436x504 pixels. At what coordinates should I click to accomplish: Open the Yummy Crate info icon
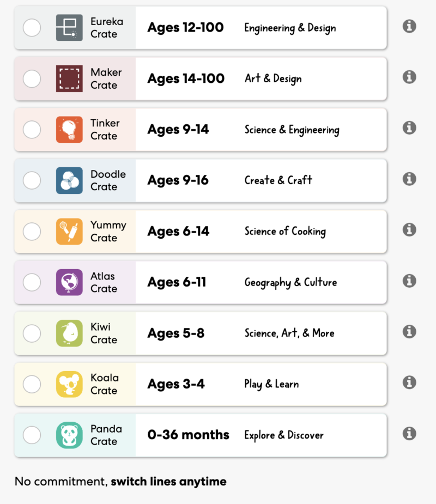click(x=409, y=230)
